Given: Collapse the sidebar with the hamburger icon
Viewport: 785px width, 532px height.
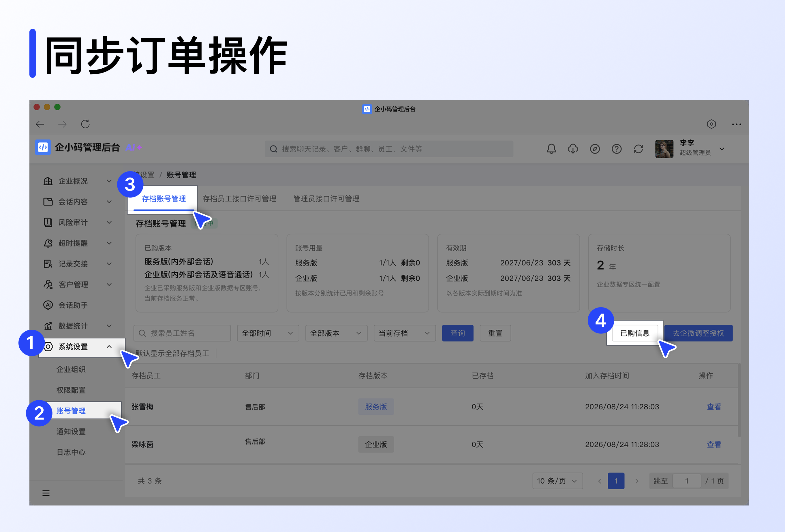Looking at the screenshot, I should pos(46,493).
